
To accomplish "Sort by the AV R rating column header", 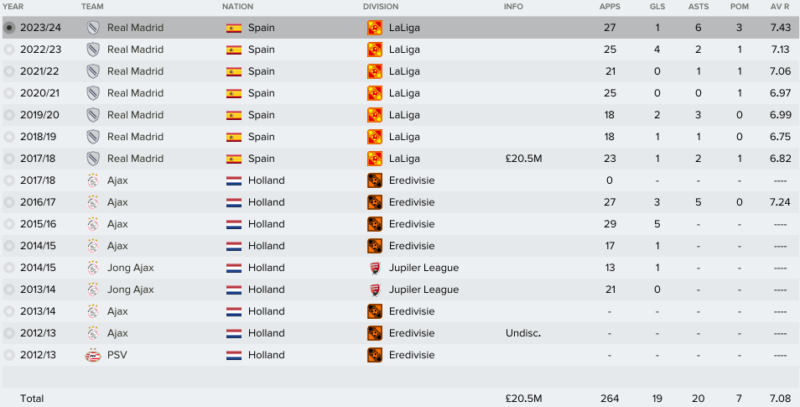I will coord(781,7).
